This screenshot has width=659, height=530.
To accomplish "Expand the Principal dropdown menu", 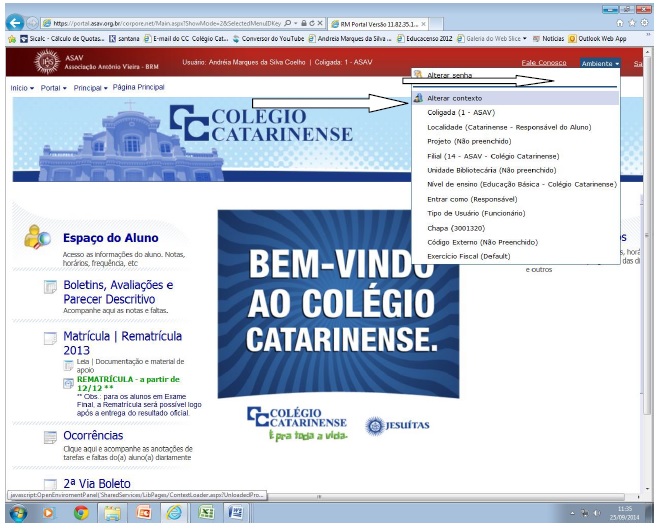I will [x=90, y=88].
